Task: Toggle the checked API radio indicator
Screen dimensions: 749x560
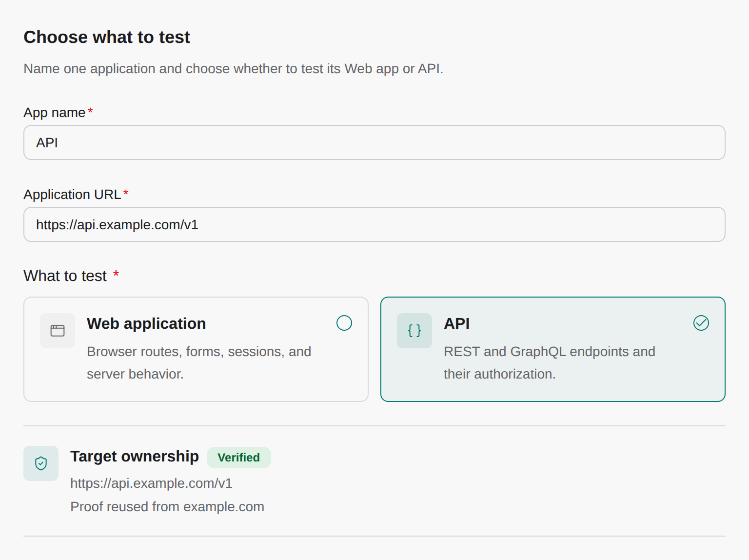Action: point(701,323)
